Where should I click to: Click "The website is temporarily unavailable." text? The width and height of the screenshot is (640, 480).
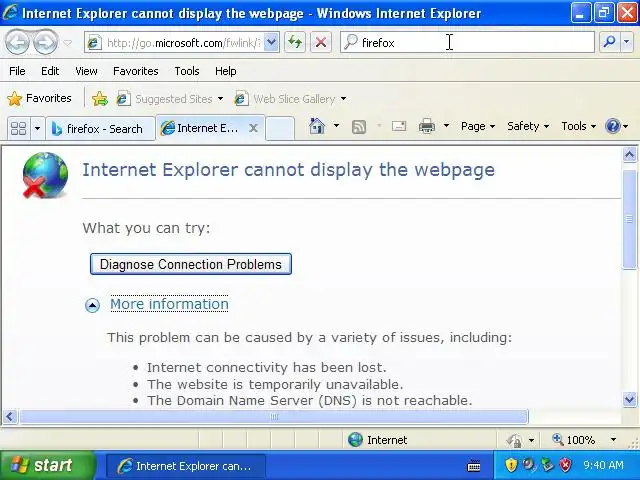[275, 384]
